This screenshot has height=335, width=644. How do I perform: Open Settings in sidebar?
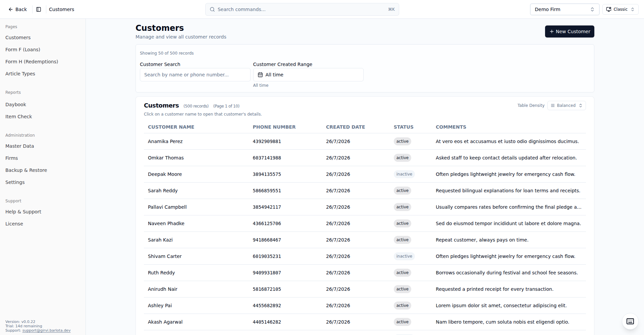coord(15,182)
